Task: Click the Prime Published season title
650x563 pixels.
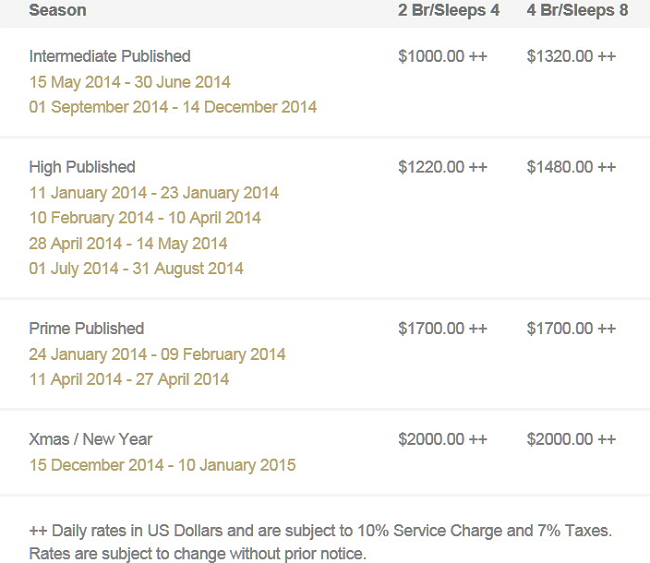Action: tap(87, 328)
